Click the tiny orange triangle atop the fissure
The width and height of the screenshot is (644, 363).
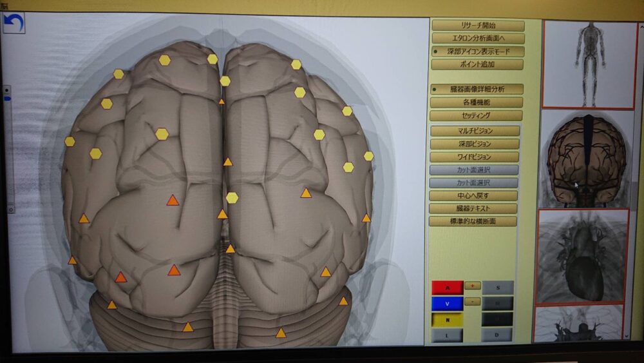(x=222, y=101)
